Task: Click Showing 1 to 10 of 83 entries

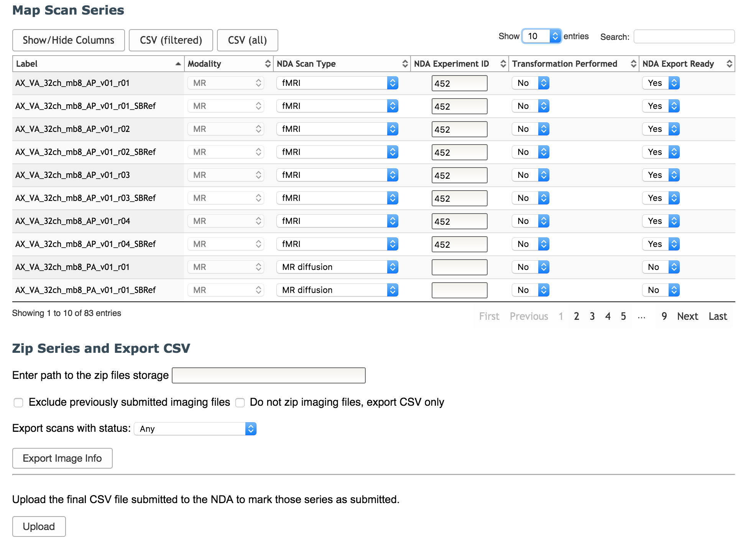Action: click(67, 313)
